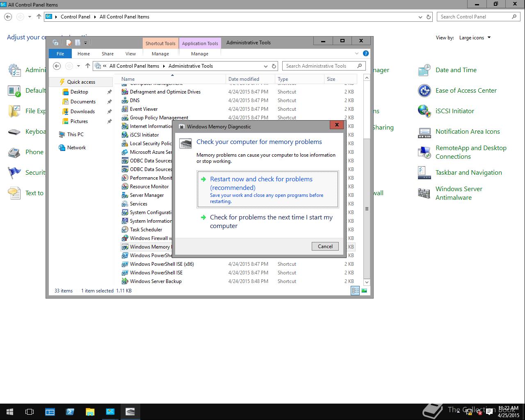The width and height of the screenshot is (525, 420).
Task: Launch PowerShell from the taskbar
Action: tap(70, 412)
